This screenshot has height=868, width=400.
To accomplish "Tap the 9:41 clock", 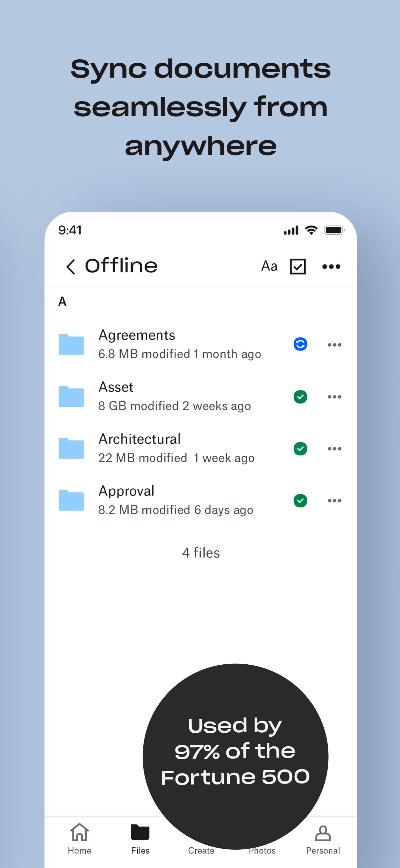I will point(70,230).
